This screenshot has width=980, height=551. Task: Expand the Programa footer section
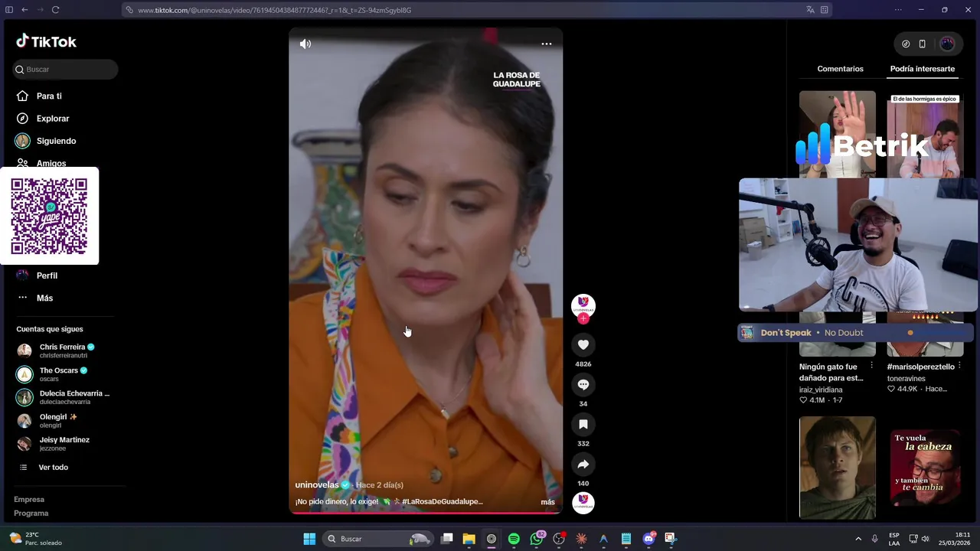click(31, 514)
